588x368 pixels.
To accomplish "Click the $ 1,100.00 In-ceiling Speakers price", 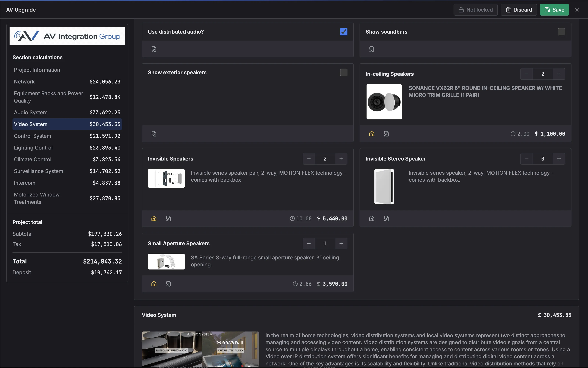I will (x=550, y=134).
